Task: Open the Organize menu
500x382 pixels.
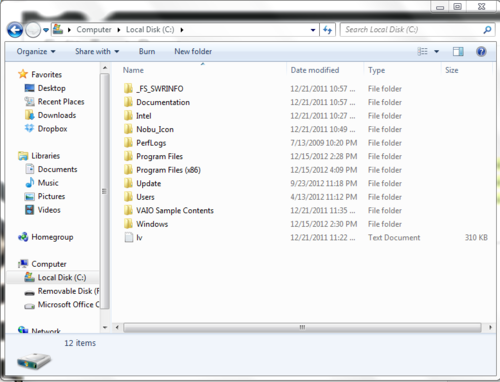Action: (36, 52)
